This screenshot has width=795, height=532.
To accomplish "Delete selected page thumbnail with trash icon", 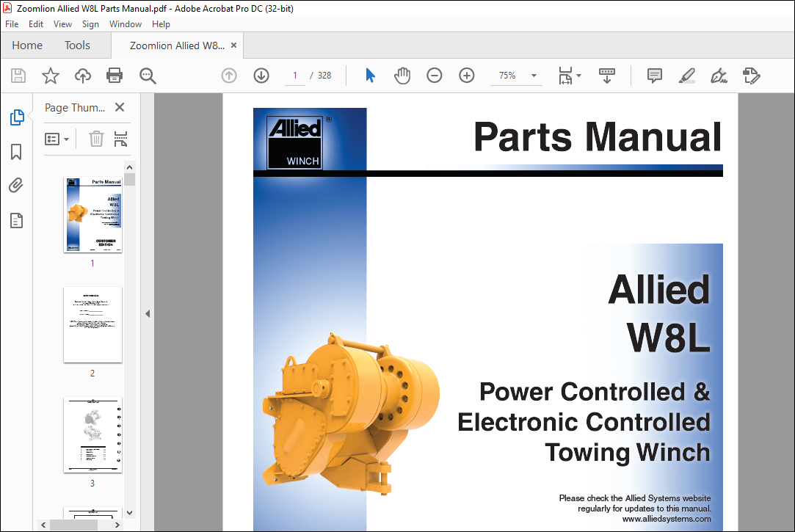I will point(96,139).
